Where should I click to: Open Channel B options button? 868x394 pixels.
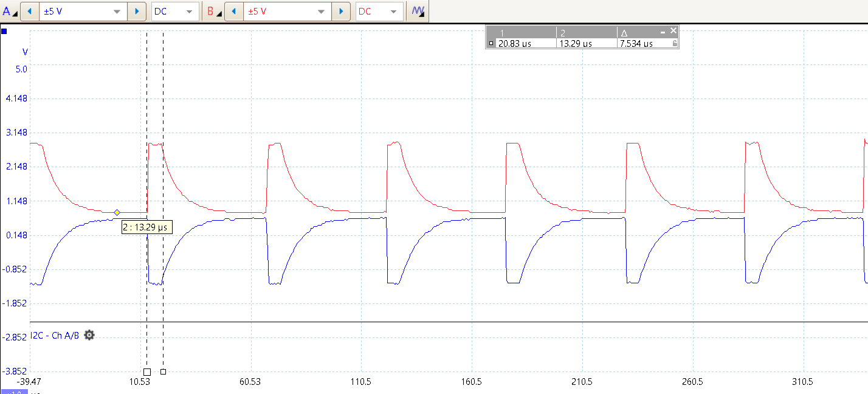point(213,11)
